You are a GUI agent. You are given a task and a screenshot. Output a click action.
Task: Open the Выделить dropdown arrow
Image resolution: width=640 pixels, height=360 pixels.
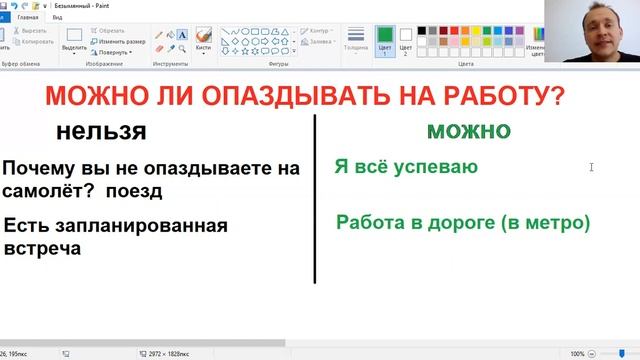[74, 54]
